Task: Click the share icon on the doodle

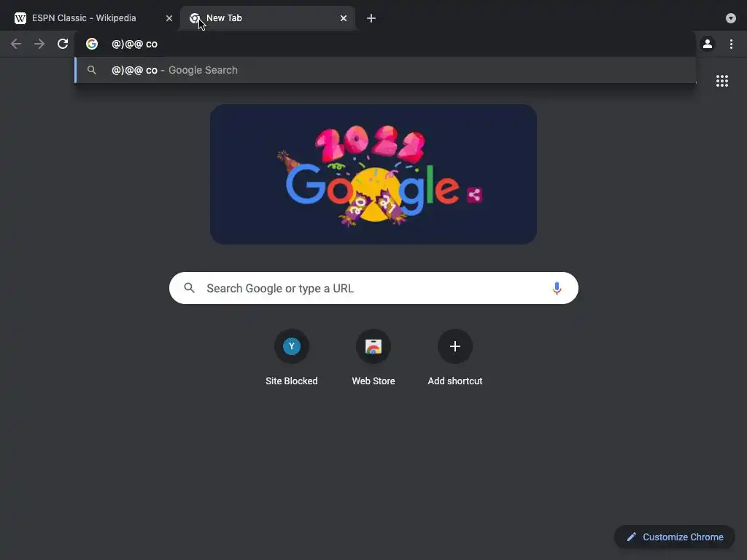Action: pos(474,194)
